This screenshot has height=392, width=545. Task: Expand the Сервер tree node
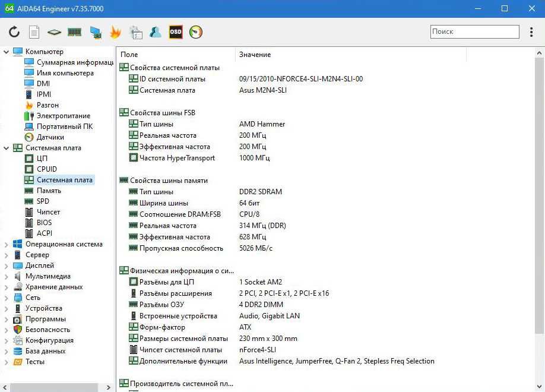tap(7, 255)
